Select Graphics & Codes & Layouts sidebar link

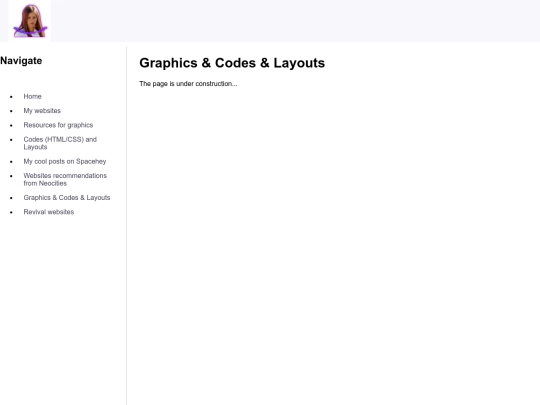(x=67, y=198)
